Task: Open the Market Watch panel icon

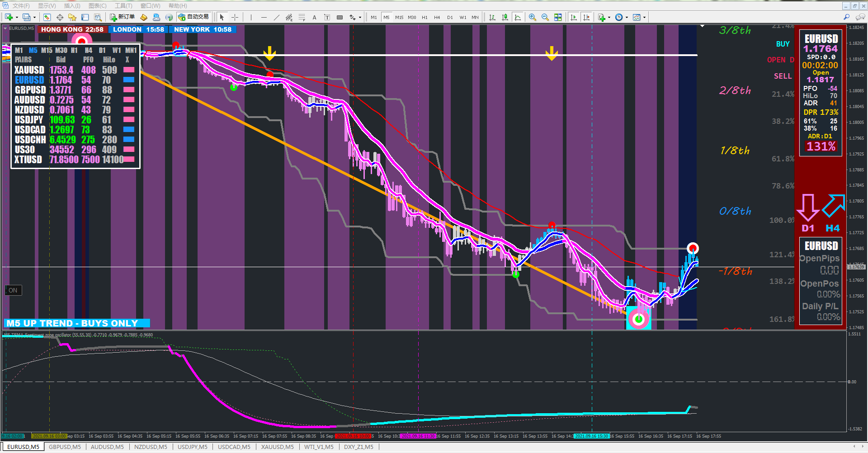Action: (47, 17)
